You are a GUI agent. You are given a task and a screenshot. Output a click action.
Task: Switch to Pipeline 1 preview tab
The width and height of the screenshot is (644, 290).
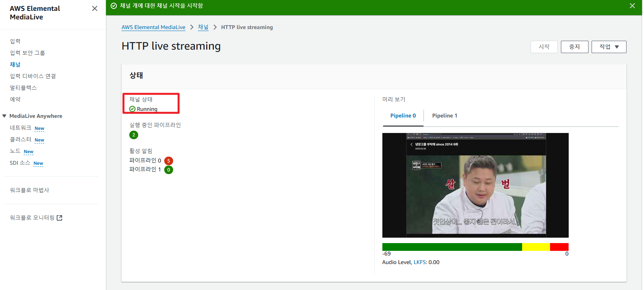pyautogui.click(x=444, y=116)
